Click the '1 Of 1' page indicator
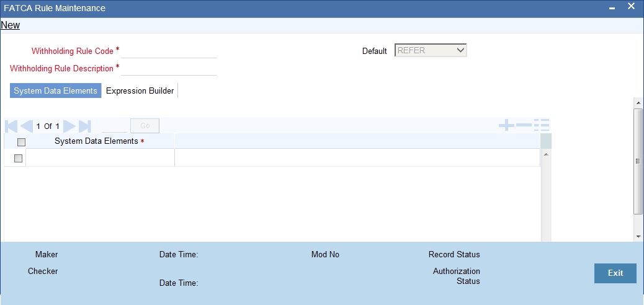This screenshot has height=305, width=644. coord(48,126)
